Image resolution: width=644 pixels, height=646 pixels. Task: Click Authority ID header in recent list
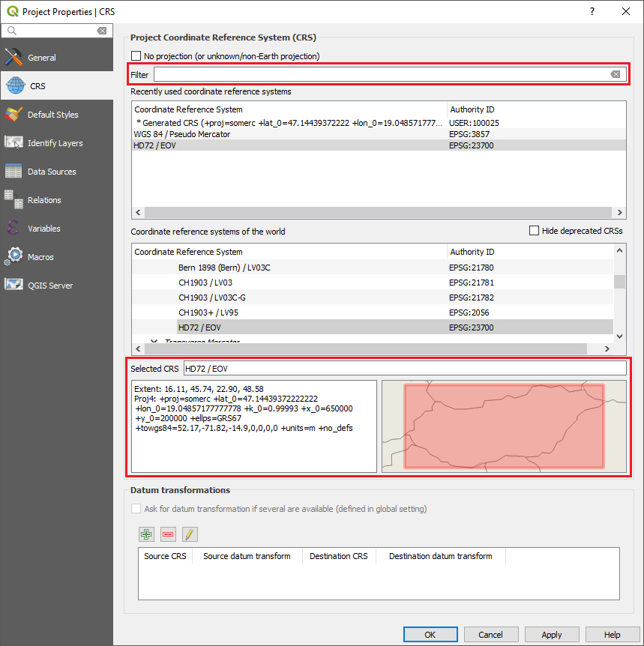tap(536, 109)
